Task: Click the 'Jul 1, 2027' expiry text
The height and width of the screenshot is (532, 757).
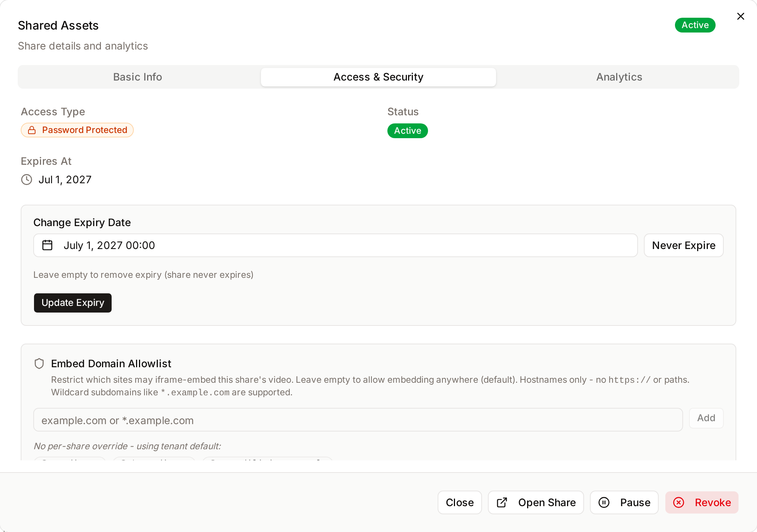Action: (65, 180)
